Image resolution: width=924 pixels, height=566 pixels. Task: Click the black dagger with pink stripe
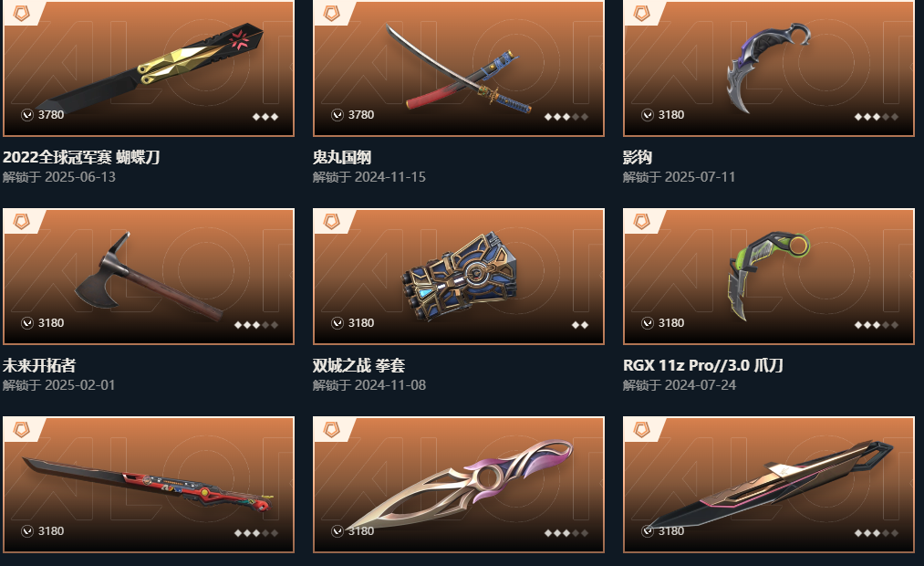click(x=769, y=485)
